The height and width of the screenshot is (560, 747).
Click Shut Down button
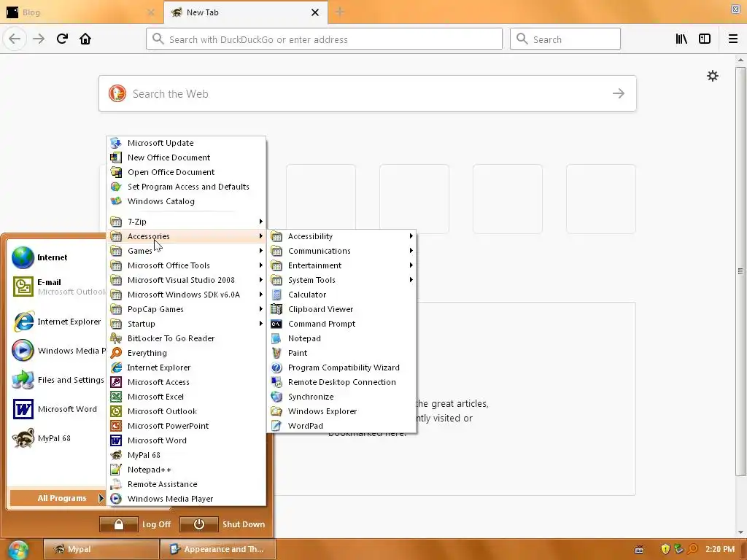click(x=222, y=524)
